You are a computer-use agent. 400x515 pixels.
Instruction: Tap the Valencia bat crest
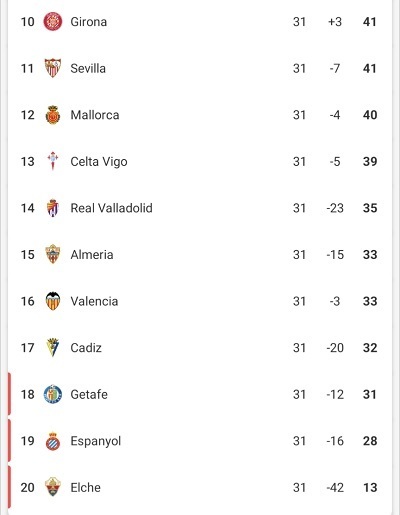click(x=53, y=301)
